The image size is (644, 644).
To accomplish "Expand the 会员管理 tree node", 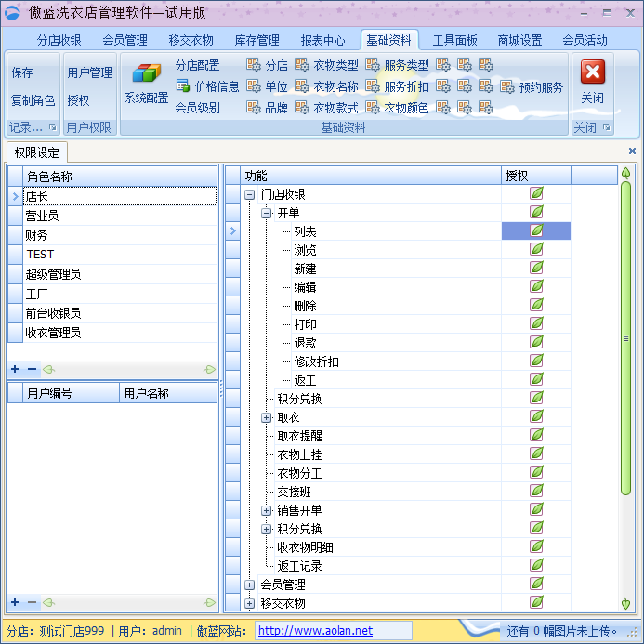I will click(x=249, y=585).
